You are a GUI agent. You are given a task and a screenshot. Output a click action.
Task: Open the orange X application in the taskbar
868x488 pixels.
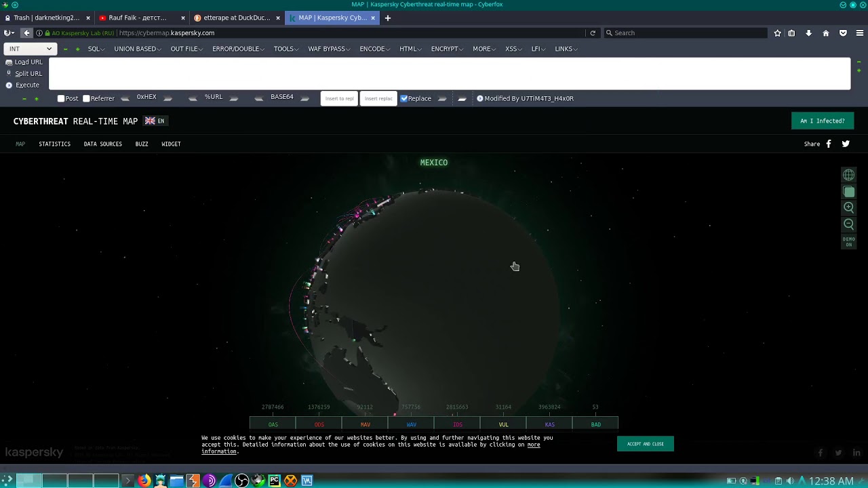[x=290, y=481]
